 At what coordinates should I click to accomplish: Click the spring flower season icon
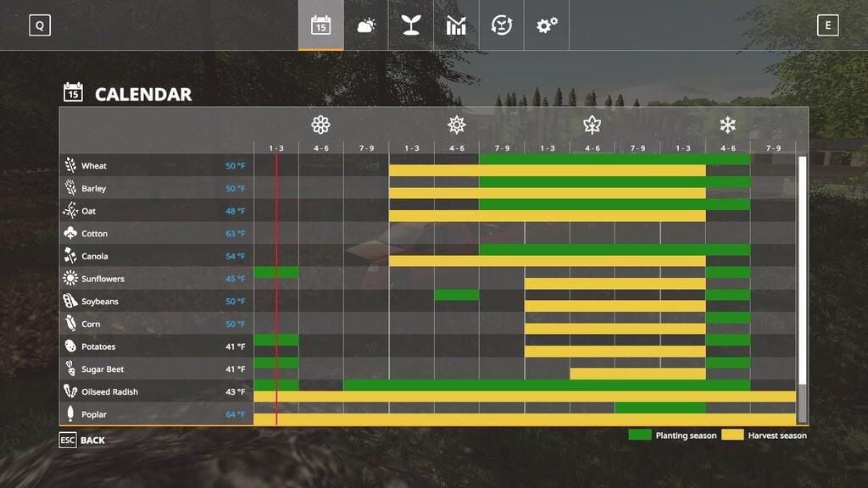point(320,125)
